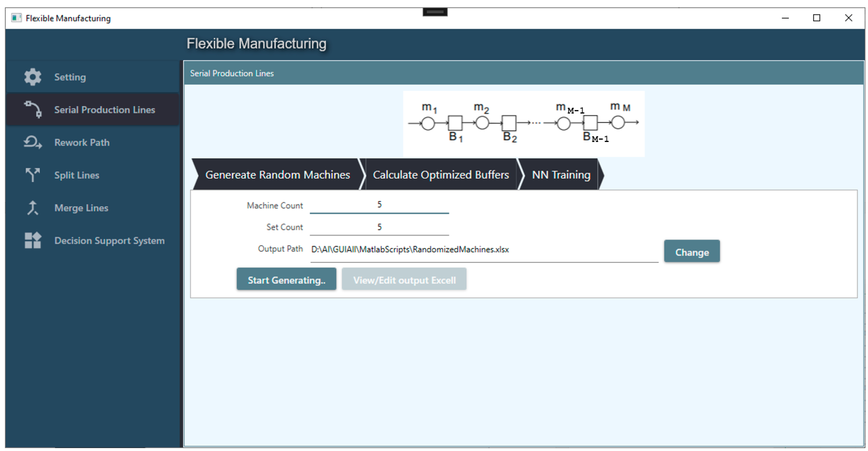
Task: Click the Split Lines fork icon
Action: tap(33, 175)
